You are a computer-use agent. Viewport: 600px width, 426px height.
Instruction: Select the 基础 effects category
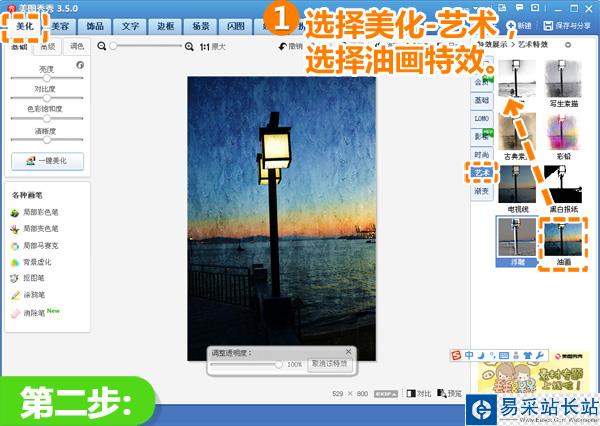[481, 100]
